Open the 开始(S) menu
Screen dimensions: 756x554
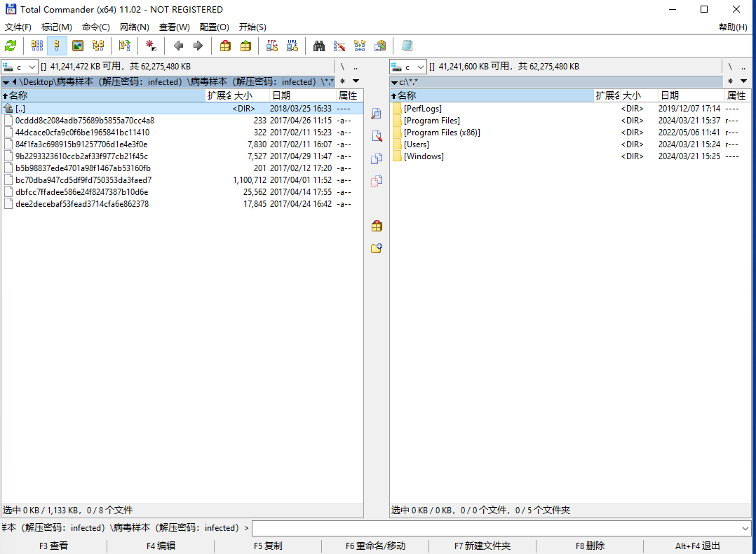(x=252, y=27)
